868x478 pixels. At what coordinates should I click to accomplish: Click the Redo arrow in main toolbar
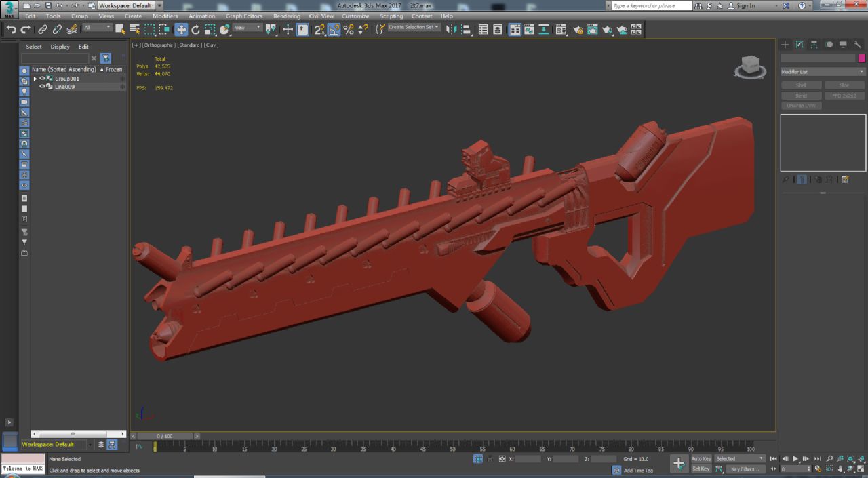pos(26,29)
